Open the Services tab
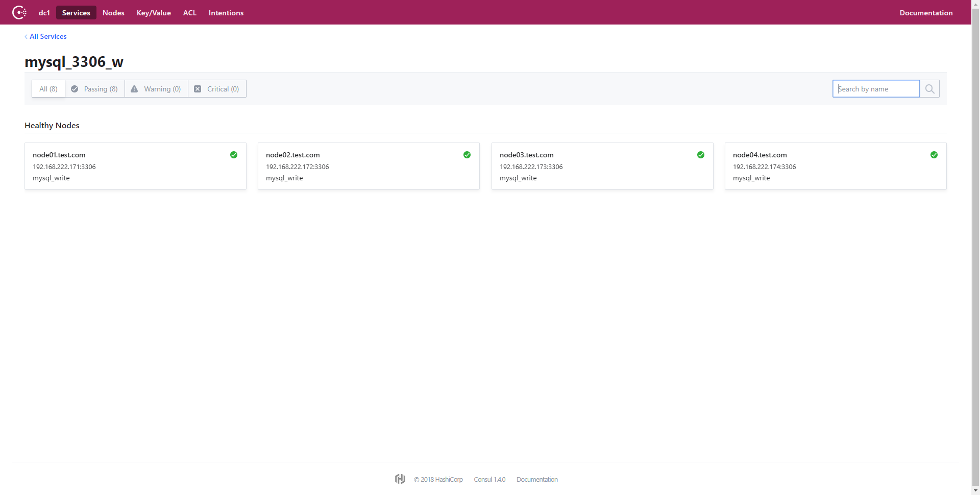 [76, 13]
